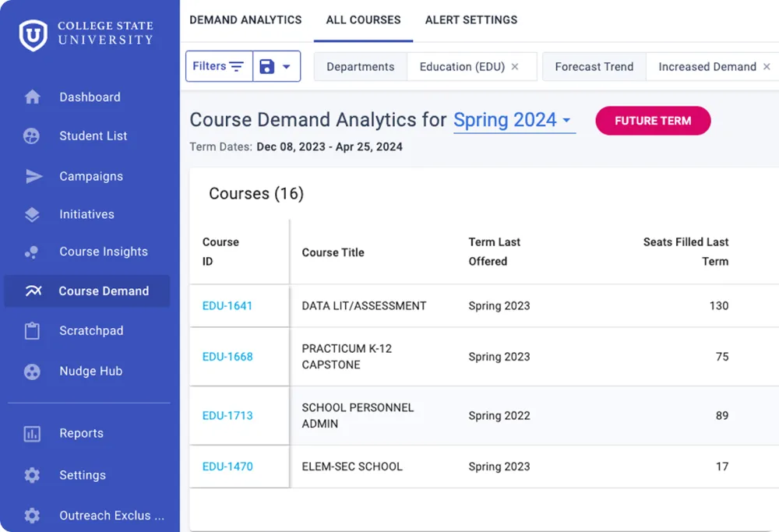This screenshot has height=532, width=779.
Task: Sort by the Course Title column header
Action: tap(333, 252)
